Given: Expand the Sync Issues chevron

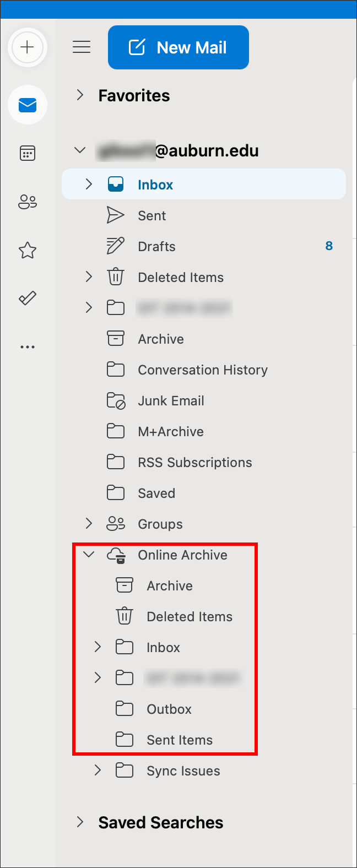Looking at the screenshot, I should [98, 771].
